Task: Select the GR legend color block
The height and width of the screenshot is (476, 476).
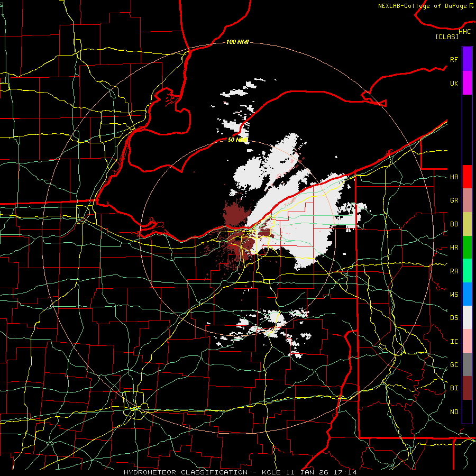Action: pos(467,200)
